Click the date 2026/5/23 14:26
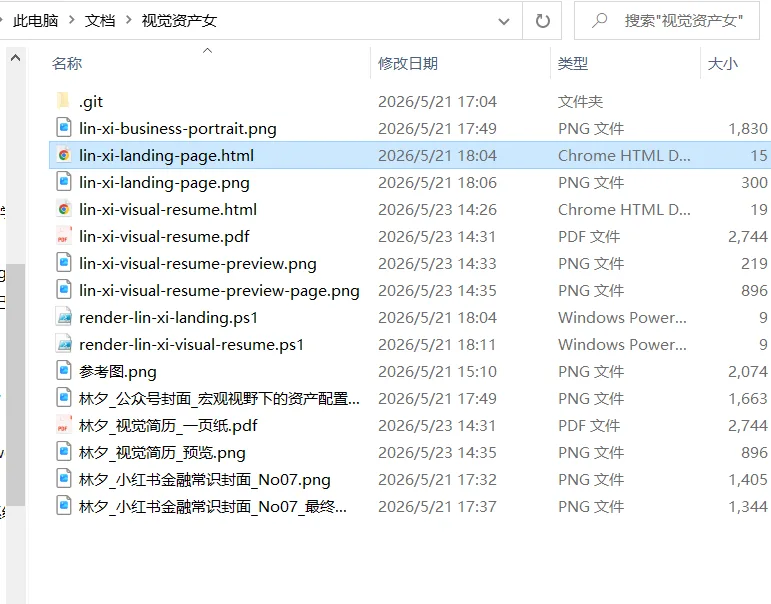 (x=437, y=210)
